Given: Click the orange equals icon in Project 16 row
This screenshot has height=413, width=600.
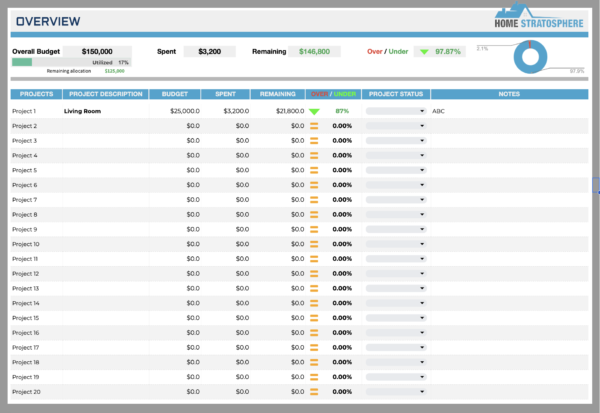Looking at the screenshot, I should pos(314,333).
